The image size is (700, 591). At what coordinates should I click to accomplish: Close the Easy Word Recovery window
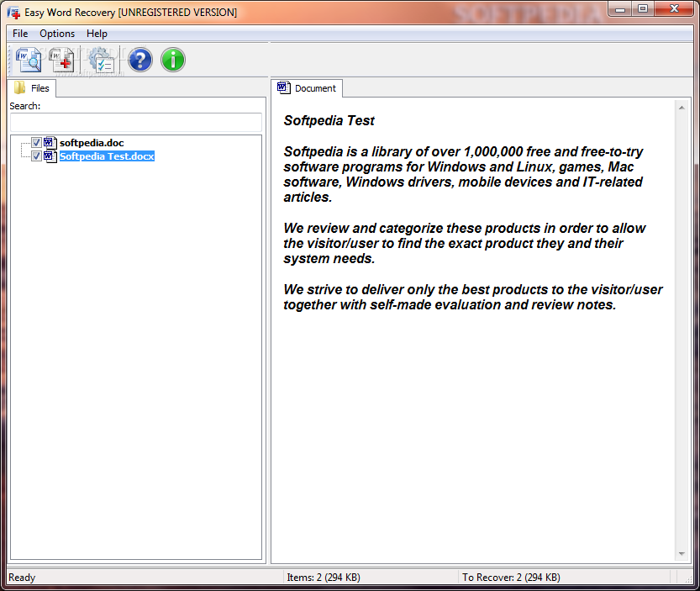click(x=674, y=9)
